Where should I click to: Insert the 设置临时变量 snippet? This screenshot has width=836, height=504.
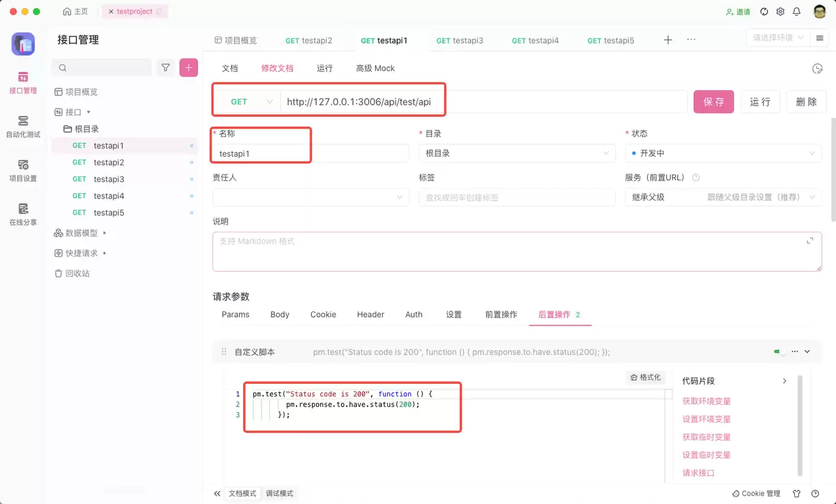707,455
